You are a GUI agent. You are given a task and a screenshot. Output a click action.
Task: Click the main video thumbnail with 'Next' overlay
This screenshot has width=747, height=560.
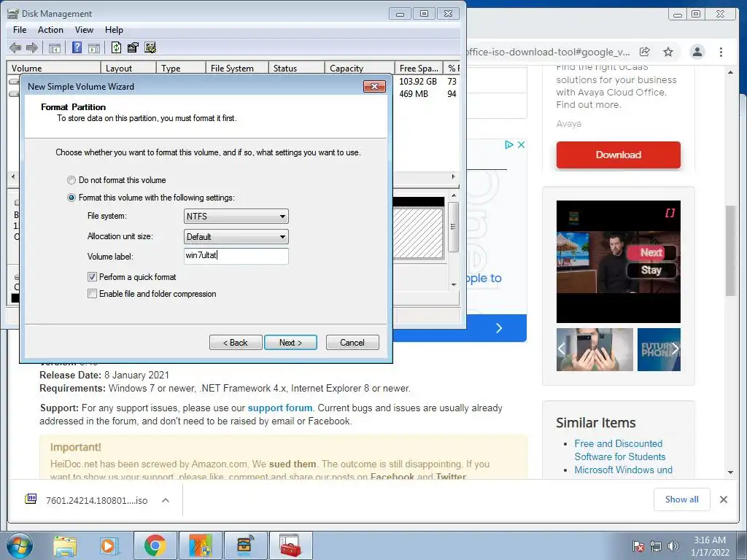tap(619, 262)
